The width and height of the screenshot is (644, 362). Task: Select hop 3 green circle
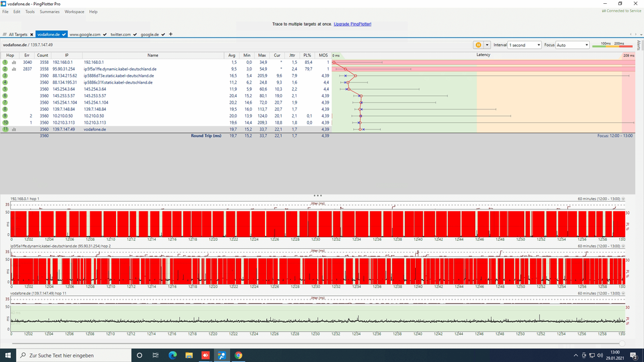pyautogui.click(x=5, y=75)
